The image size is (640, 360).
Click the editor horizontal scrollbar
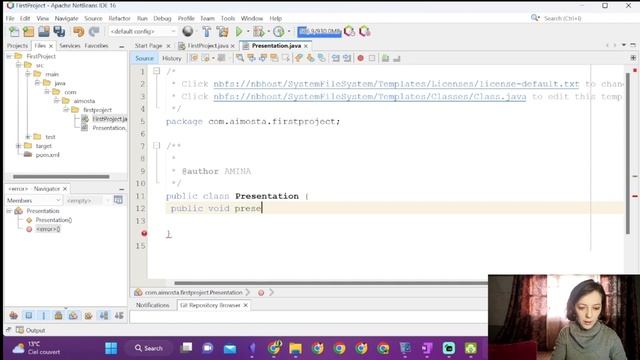pos(331,283)
